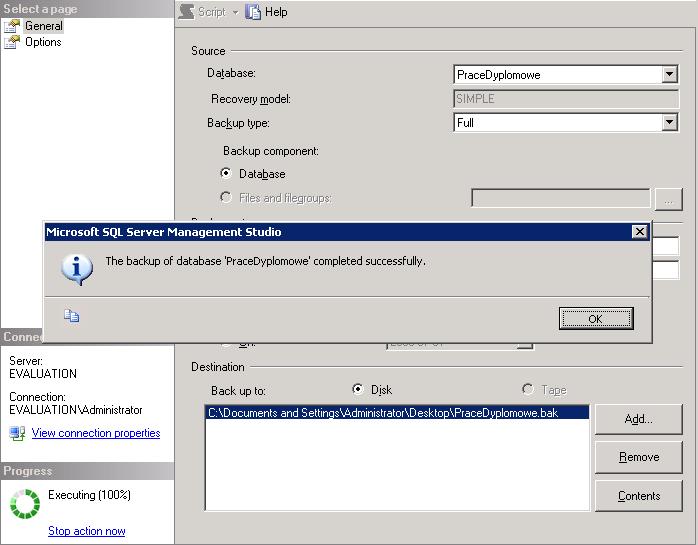Click the General page icon
This screenshot has height=545, width=698.
click(x=12, y=26)
